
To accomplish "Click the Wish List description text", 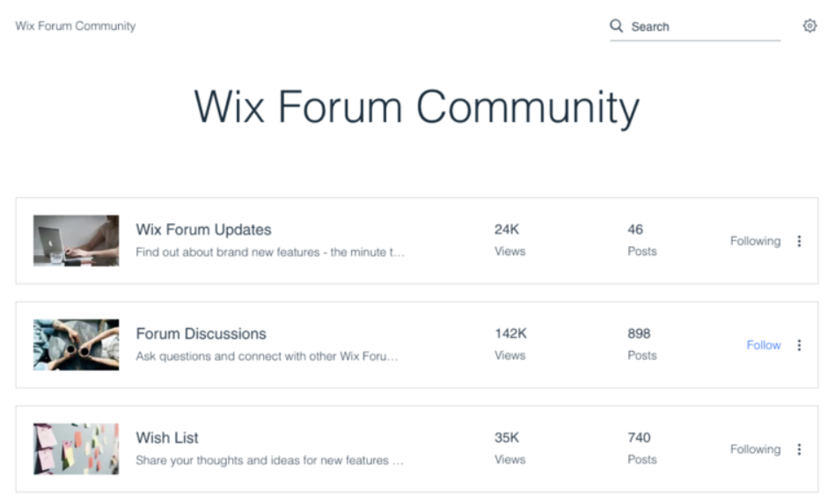I will tap(269, 460).
